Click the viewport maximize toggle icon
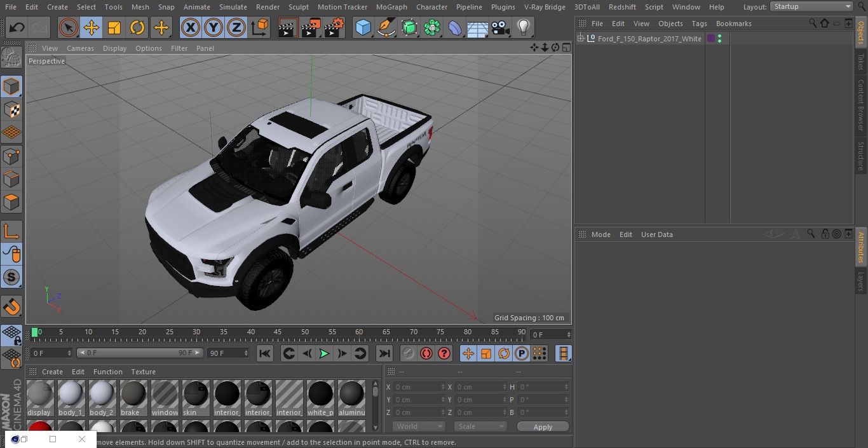Screen dimensions: 868x448 click(566, 48)
